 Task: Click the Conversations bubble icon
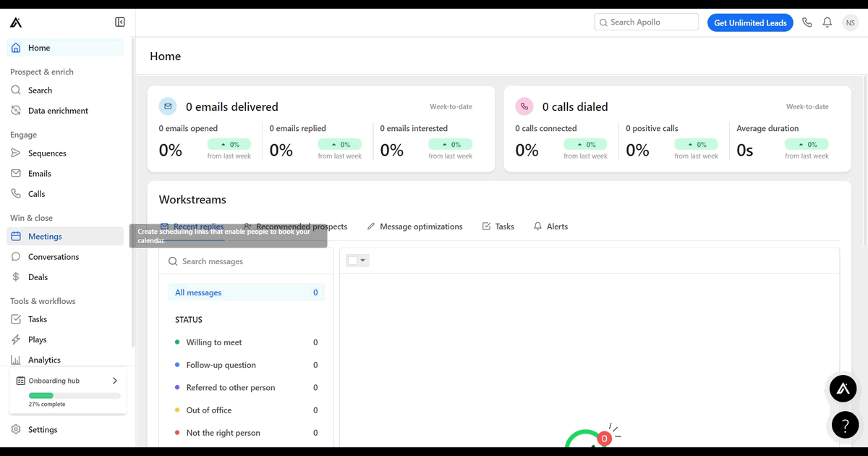16,257
